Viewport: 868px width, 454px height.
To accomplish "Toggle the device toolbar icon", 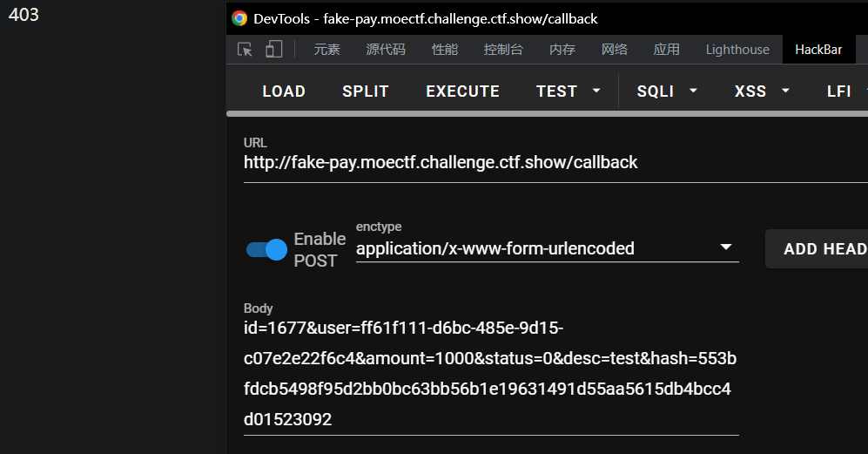I will pyautogui.click(x=273, y=50).
